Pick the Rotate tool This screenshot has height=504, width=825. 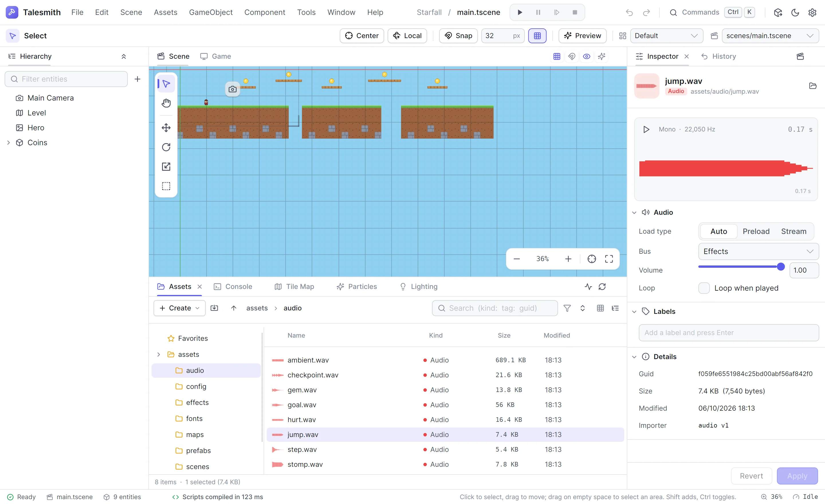pos(166,147)
